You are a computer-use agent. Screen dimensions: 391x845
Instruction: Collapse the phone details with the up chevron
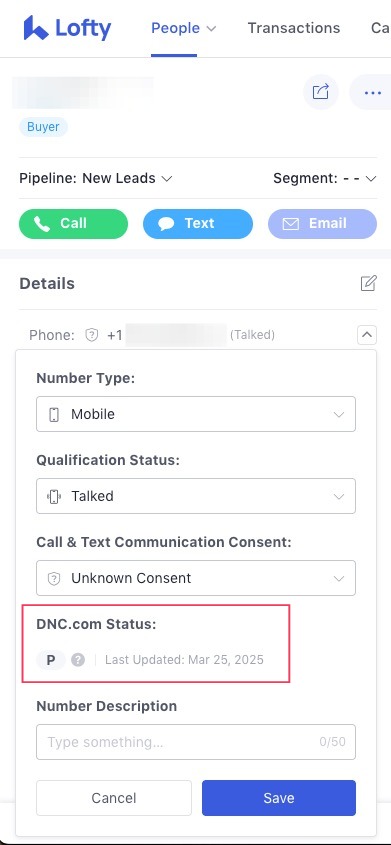[x=367, y=335]
